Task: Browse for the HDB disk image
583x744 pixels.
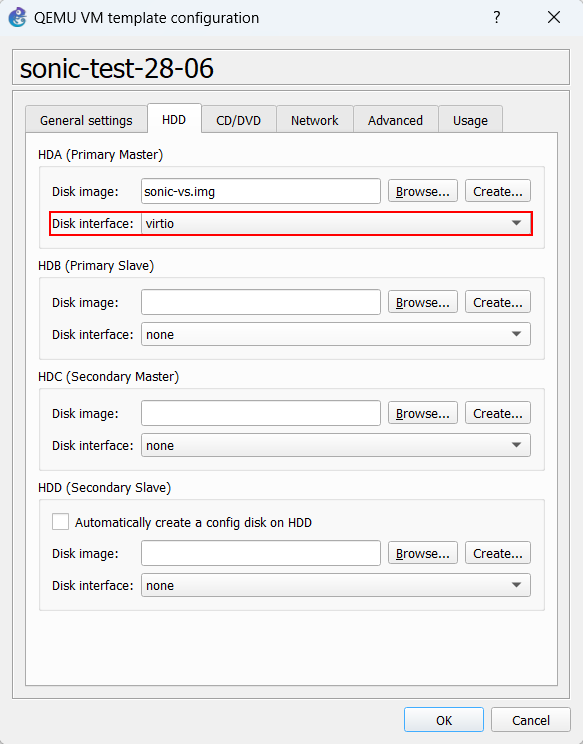Action: point(423,302)
